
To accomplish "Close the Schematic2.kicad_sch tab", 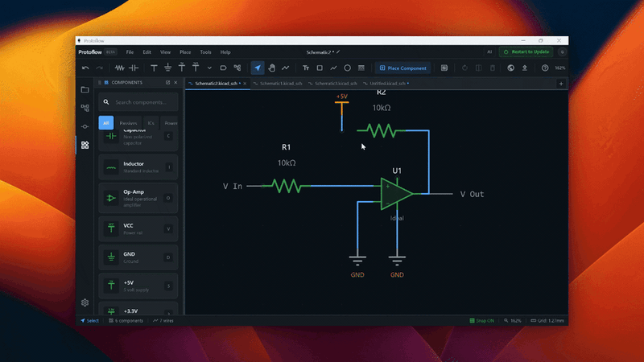I will [x=245, y=84].
